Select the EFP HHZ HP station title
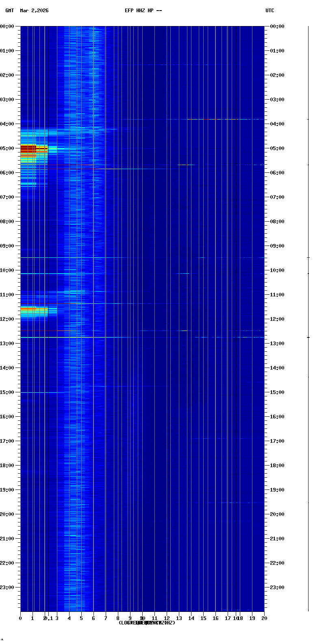The width and height of the screenshot is (326, 644). tap(143, 11)
